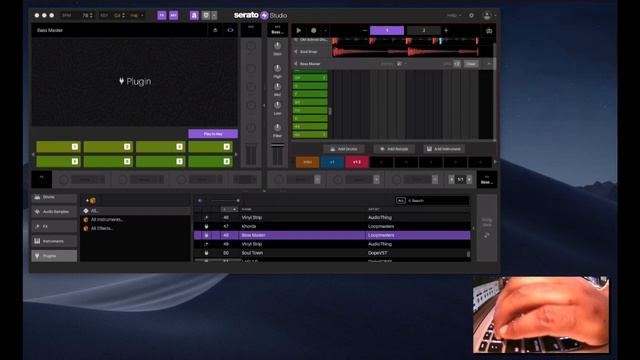
Task: Click the Add Instrument button
Action: coord(444,149)
